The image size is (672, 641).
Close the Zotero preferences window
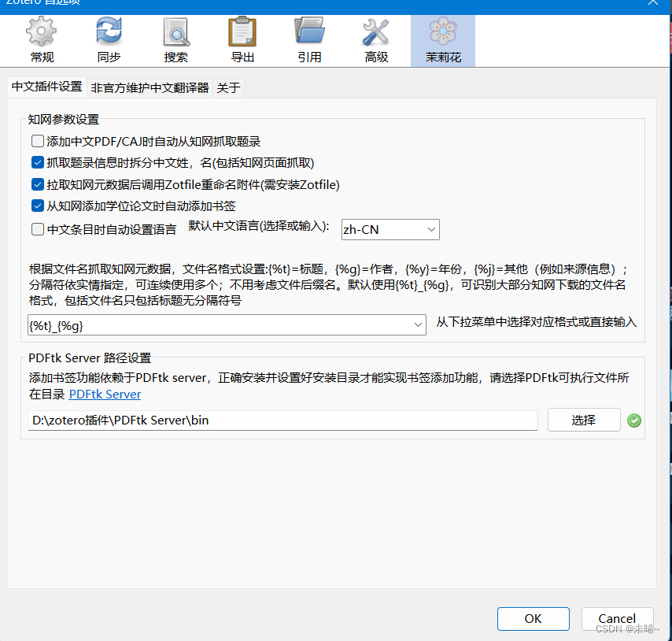(x=653, y=2)
